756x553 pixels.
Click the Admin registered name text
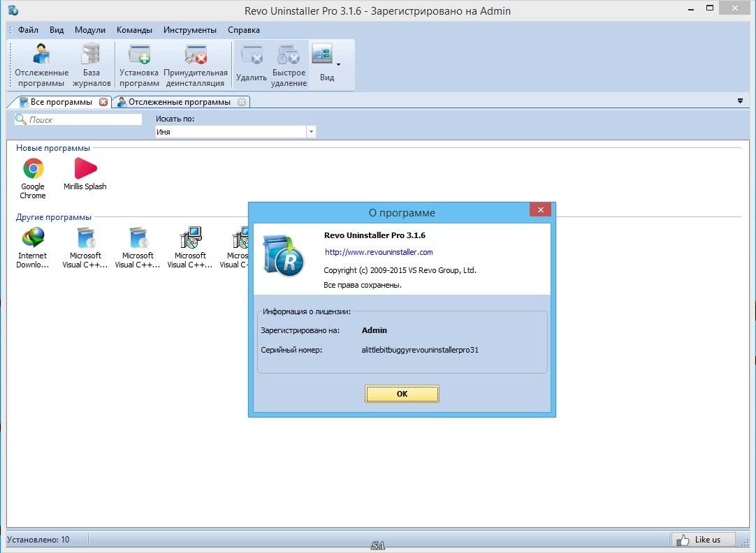(374, 330)
